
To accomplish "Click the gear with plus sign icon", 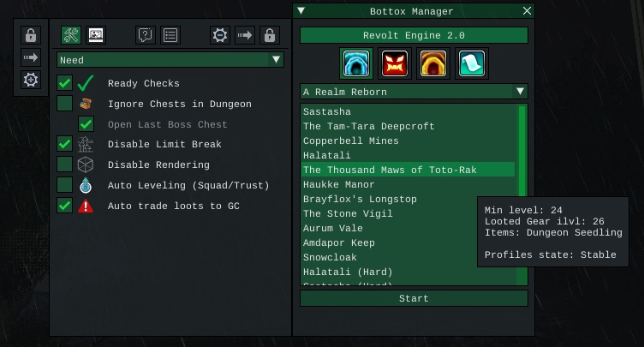I will [x=31, y=80].
